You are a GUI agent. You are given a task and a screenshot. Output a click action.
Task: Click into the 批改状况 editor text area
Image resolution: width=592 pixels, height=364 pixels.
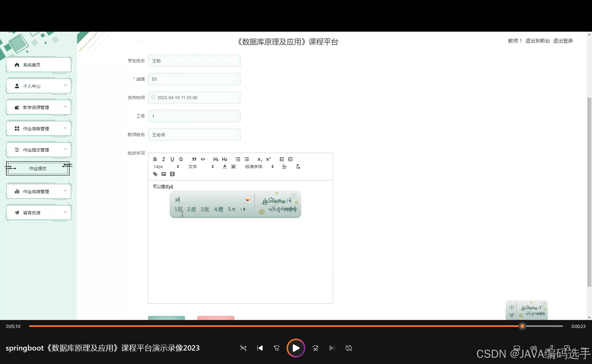[240, 242]
